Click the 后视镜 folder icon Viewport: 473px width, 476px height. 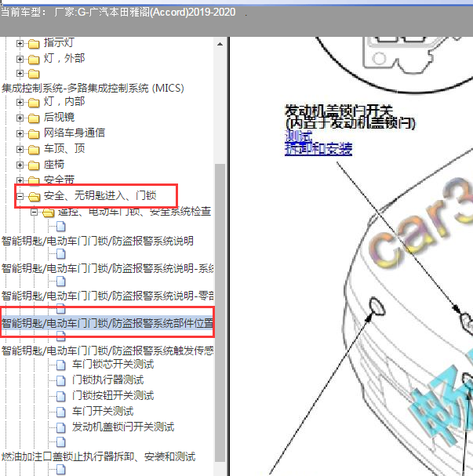click(x=34, y=118)
